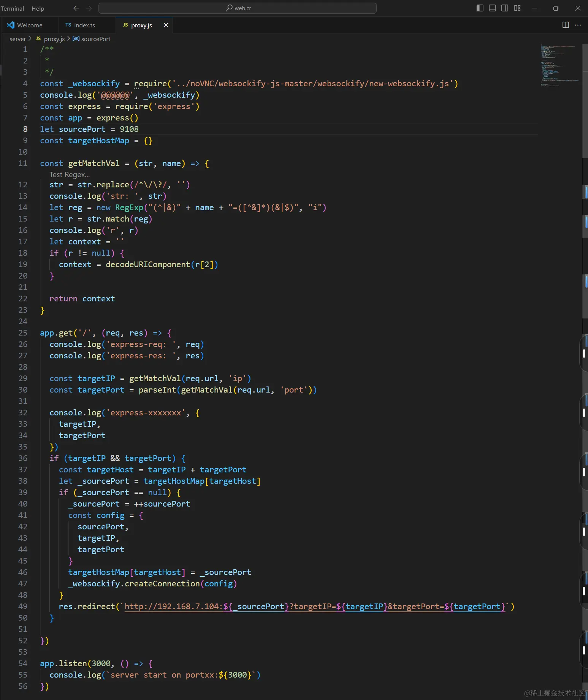Open the customize layout icon

(517, 8)
